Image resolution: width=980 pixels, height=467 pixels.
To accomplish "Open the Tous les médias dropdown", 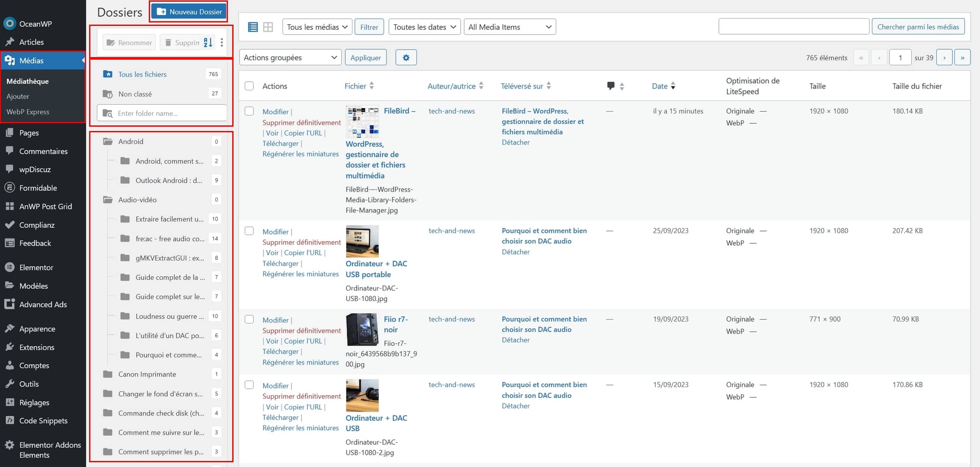I will pyautogui.click(x=317, y=27).
